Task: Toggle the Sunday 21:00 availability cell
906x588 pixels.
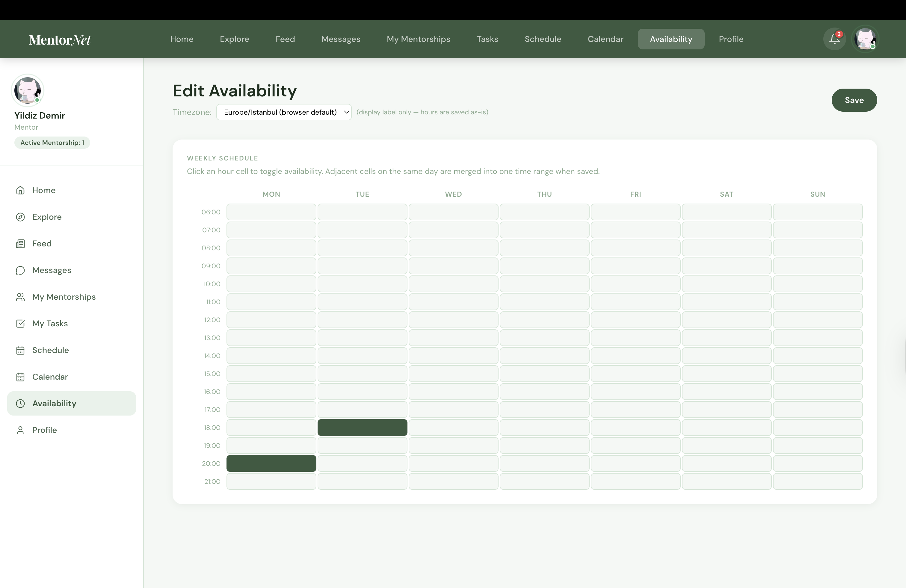Action: pyautogui.click(x=818, y=481)
